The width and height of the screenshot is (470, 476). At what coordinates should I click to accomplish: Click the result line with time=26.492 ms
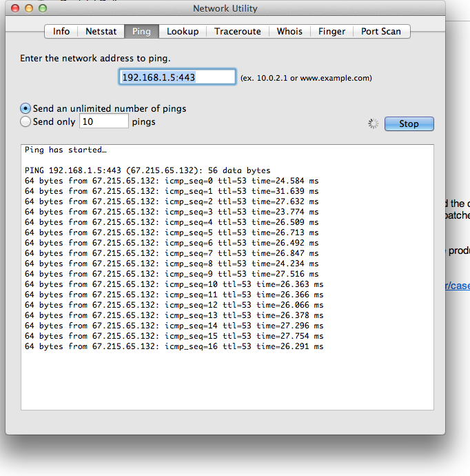point(172,243)
